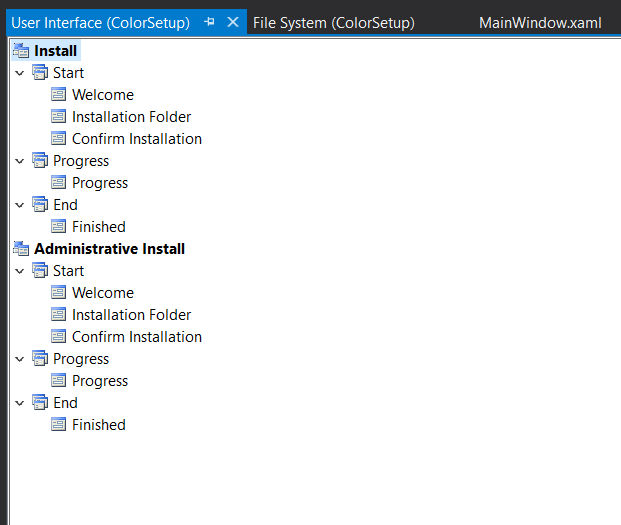Click the Install root node icon
Screen dimensions: 621x525
pyautogui.click(x=21, y=51)
